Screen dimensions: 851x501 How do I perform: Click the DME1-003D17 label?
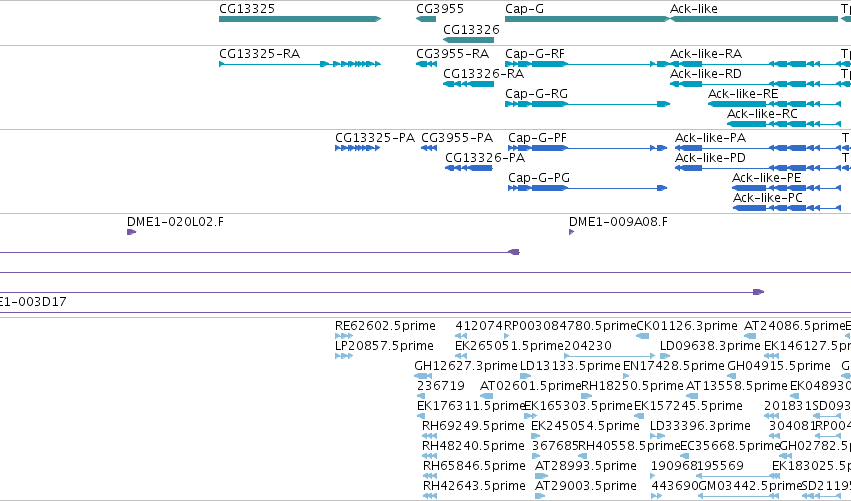(33, 302)
